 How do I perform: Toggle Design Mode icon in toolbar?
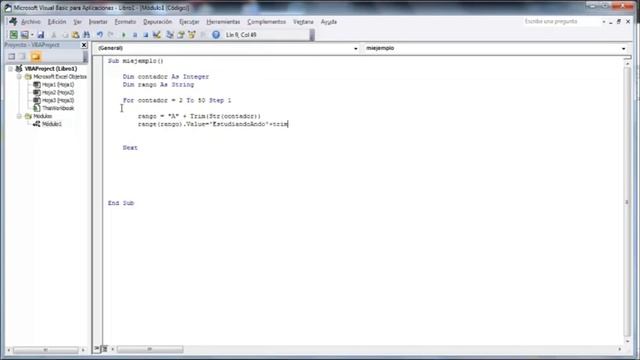[157, 35]
